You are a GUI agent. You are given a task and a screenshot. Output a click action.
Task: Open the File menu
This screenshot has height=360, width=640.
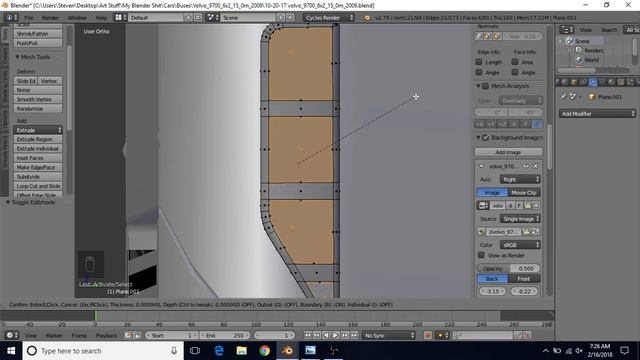(29, 18)
